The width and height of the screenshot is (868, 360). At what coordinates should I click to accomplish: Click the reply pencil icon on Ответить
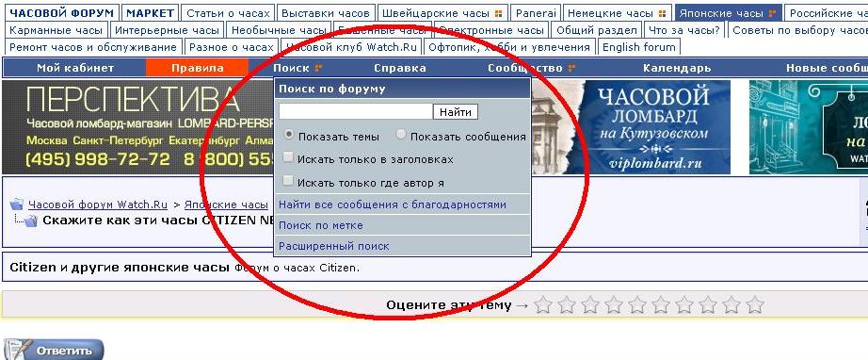pos(18,350)
